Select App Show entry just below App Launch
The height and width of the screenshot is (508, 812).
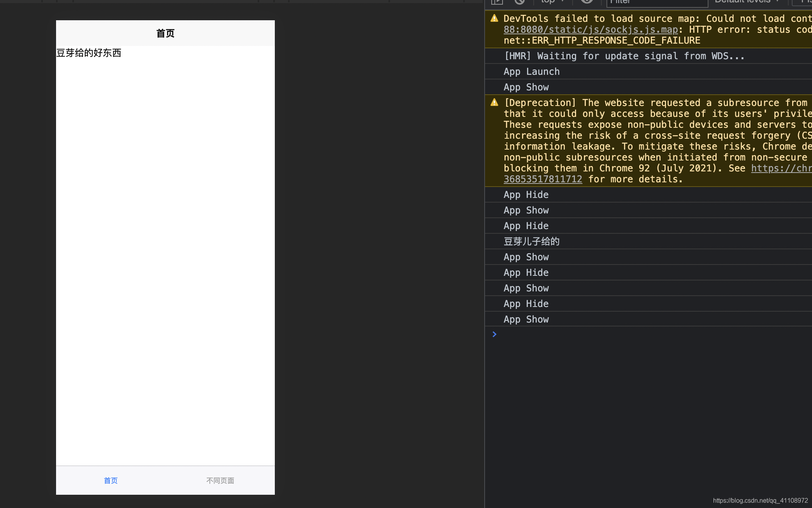coord(648,87)
